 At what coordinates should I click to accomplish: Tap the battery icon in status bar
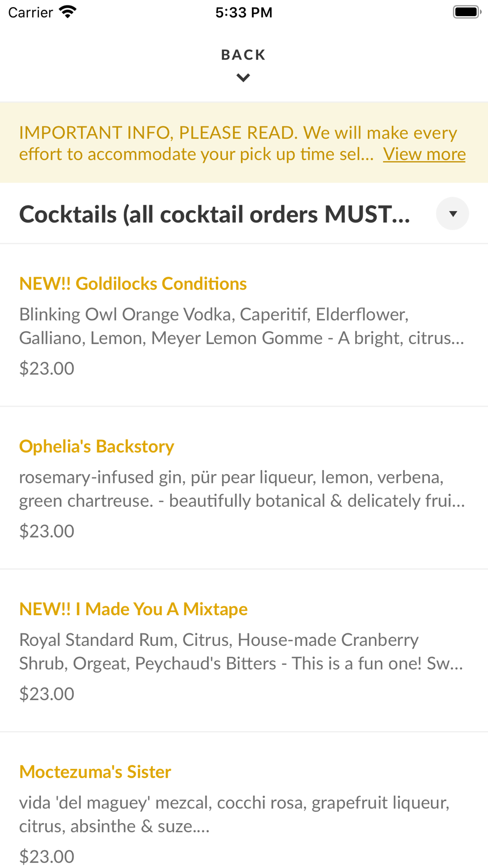(467, 12)
